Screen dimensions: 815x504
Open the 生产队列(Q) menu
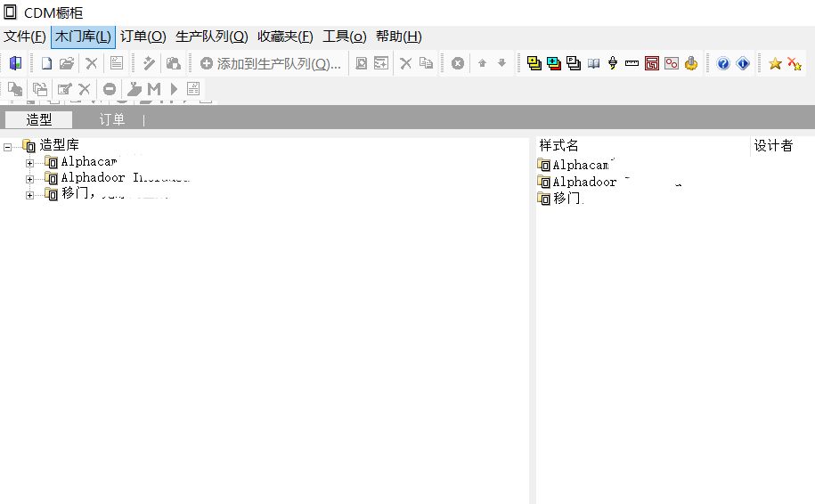[x=212, y=37]
